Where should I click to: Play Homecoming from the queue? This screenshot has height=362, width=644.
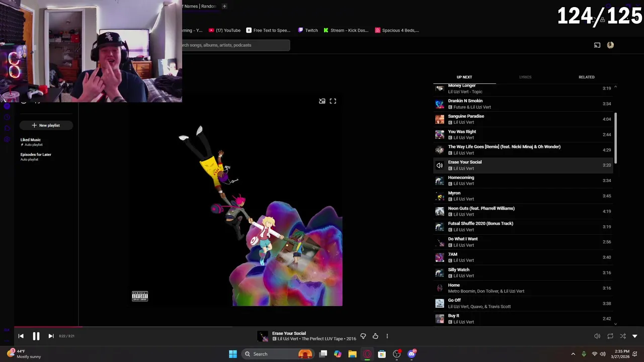pos(523,180)
